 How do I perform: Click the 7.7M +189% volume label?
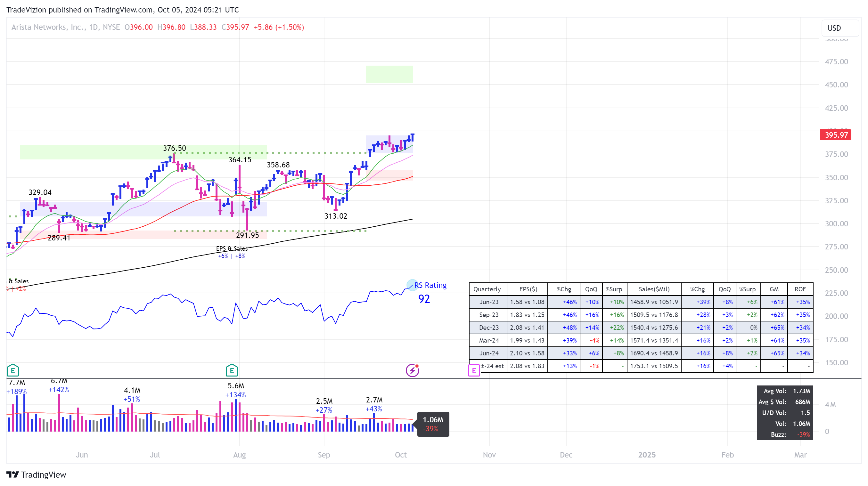[17, 387]
